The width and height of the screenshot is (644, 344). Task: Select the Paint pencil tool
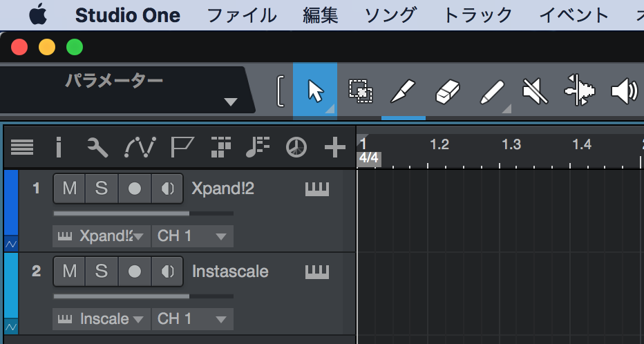coord(491,92)
